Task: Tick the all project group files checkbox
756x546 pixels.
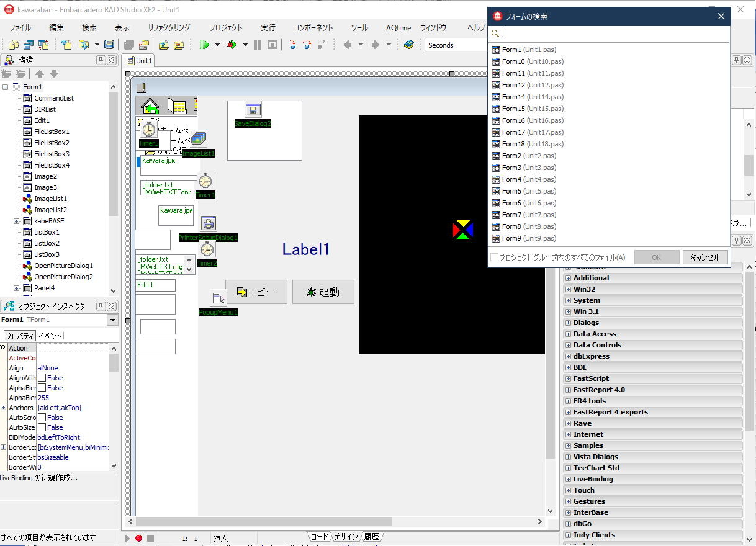Action: coord(495,257)
